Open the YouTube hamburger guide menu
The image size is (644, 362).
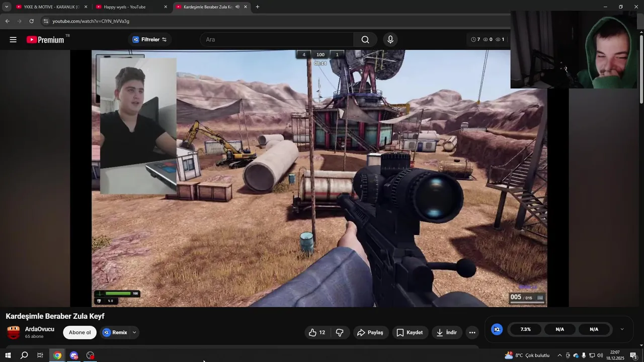tap(13, 40)
